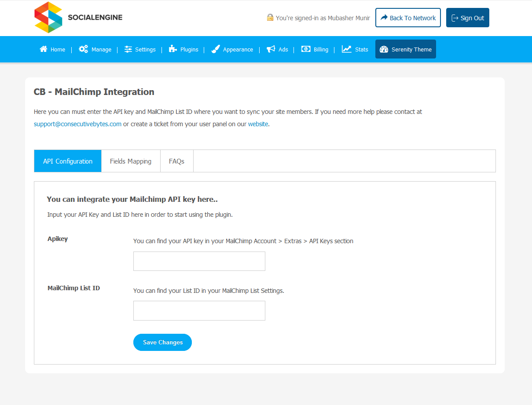The image size is (532, 405).
Task: Click the Home house icon
Action: point(44,49)
